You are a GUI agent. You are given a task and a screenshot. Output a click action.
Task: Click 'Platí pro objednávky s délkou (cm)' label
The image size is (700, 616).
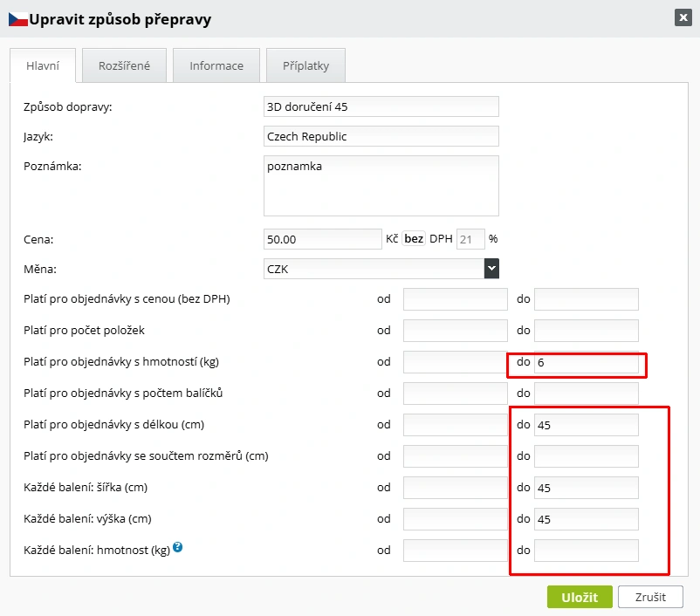tap(113, 425)
